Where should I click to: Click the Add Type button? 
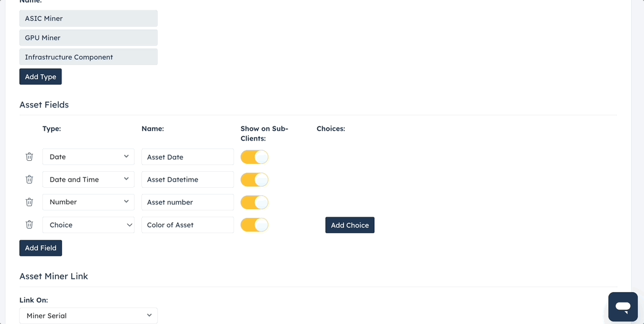[x=41, y=77]
